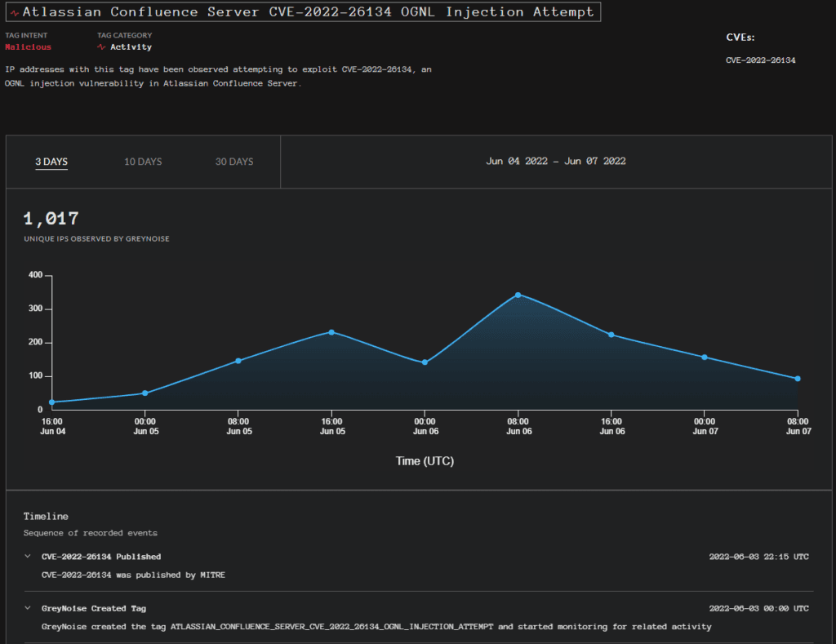Click the last data point at Jun 07 08:00
The height and width of the screenshot is (644, 836).
click(798, 378)
